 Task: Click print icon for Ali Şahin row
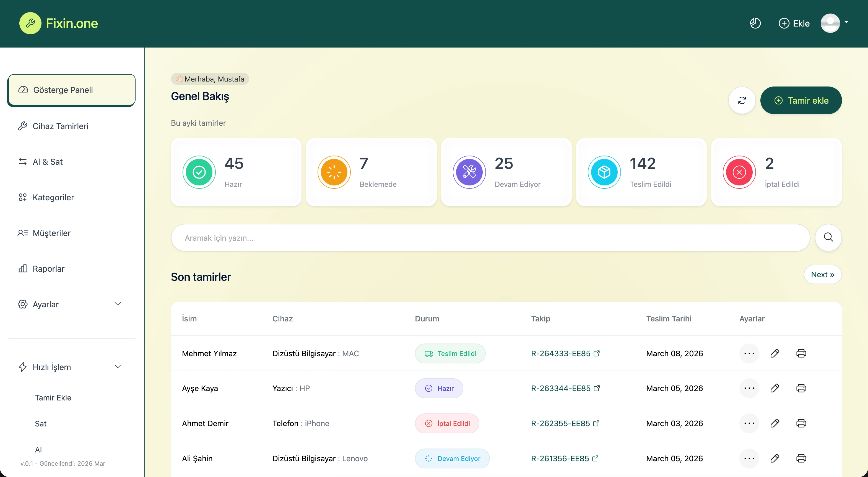point(801,458)
